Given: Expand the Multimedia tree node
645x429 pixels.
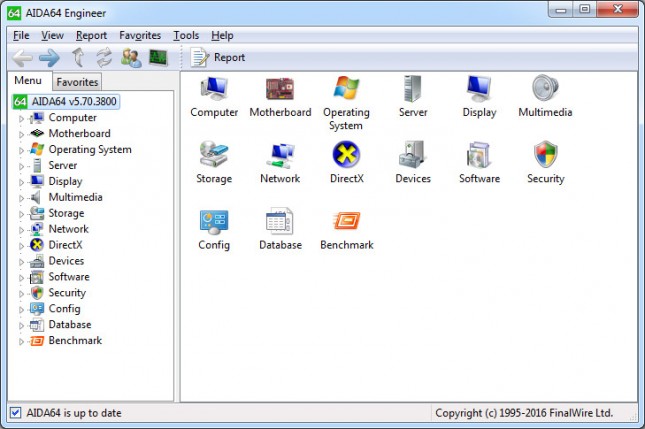Looking at the screenshot, I should (21, 198).
